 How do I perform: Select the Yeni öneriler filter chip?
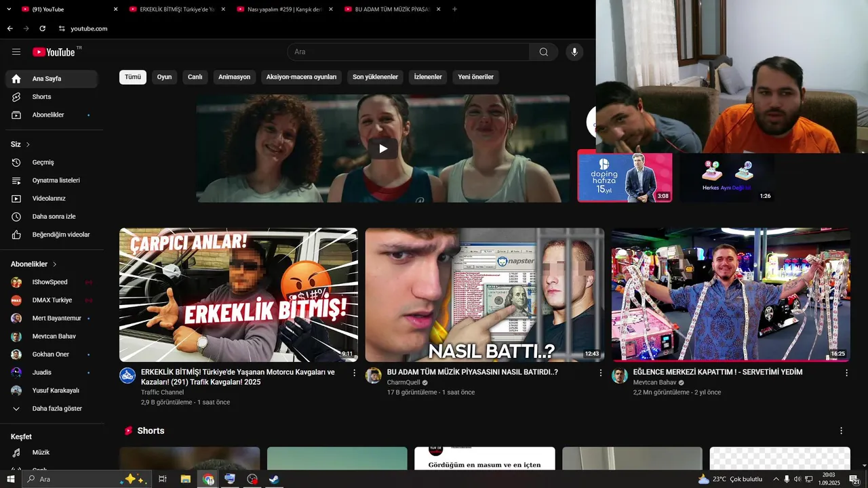pos(476,77)
